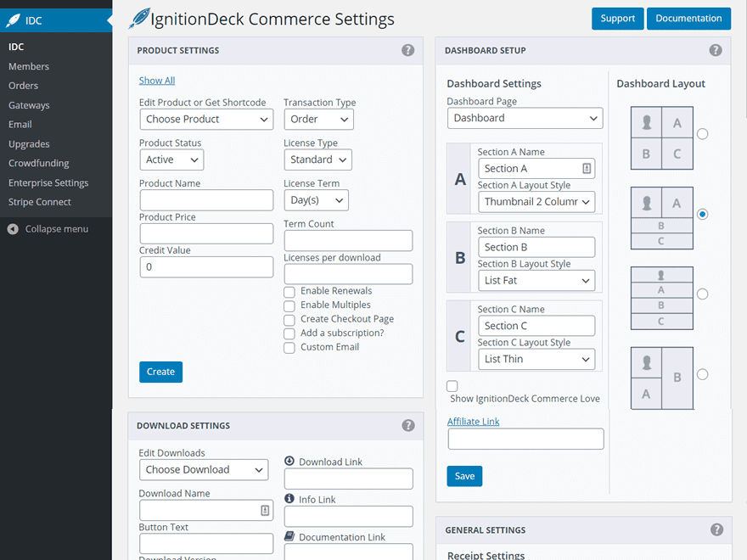Navigate to Email settings
The image size is (747, 560).
tap(20, 124)
